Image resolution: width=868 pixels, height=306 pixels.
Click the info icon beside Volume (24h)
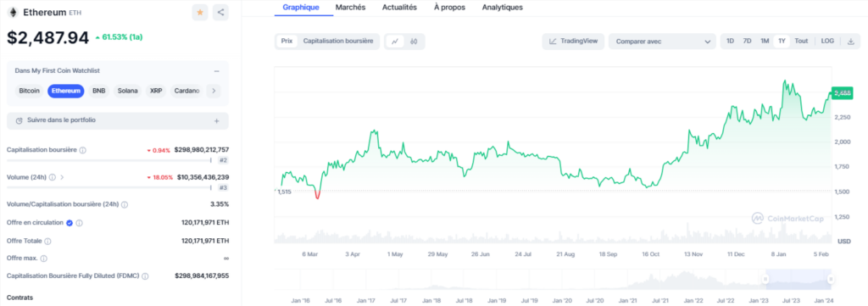52,178
